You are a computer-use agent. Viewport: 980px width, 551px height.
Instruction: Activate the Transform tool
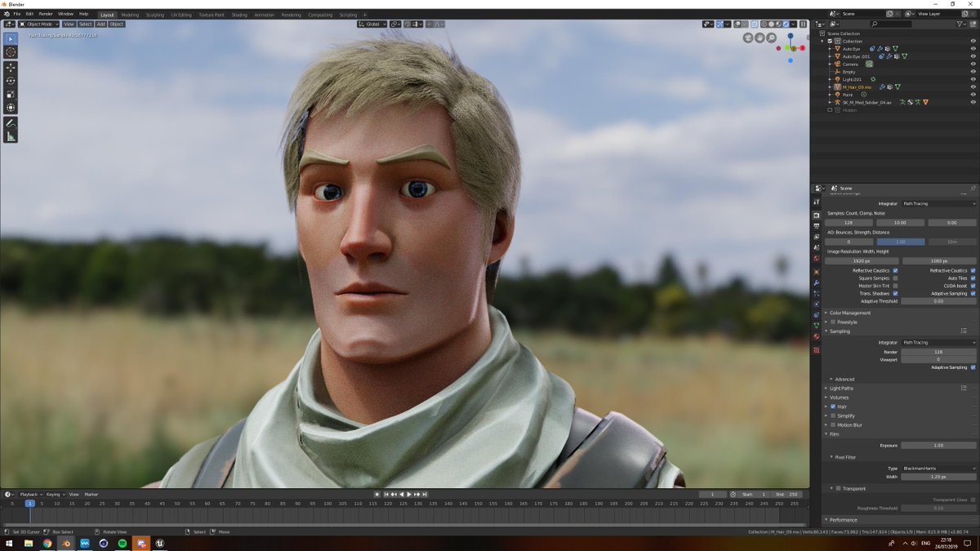[x=11, y=107]
